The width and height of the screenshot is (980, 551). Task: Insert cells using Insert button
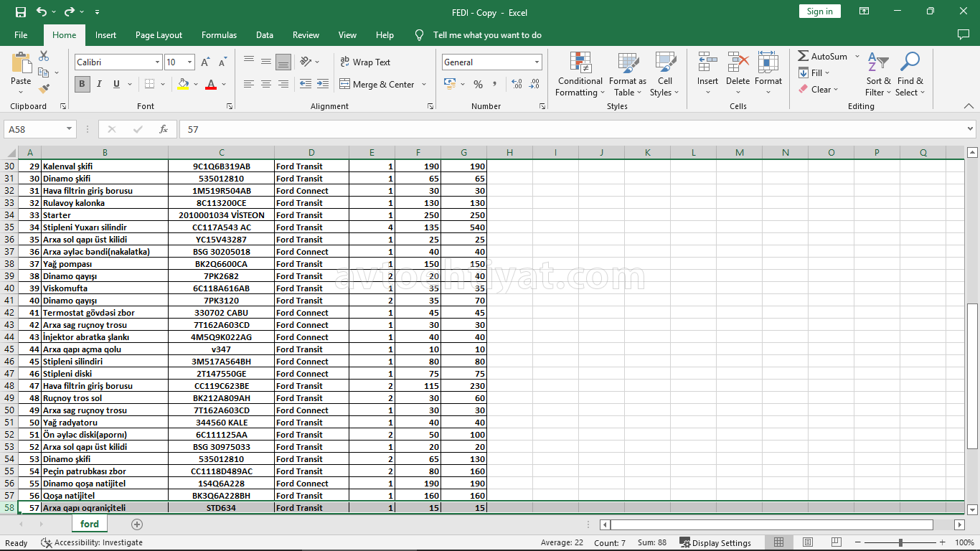707,74
